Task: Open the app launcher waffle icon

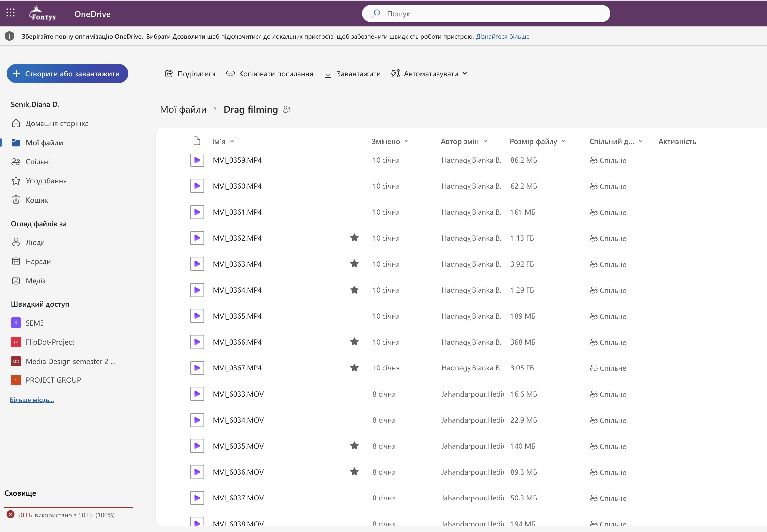Action: pos(10,13)
